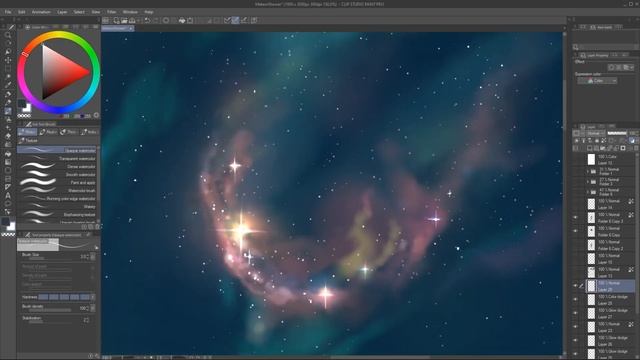Image resolution: width=640 pixels, height=360 pixels.
Task: Toggle the highlighted snap icon in command bar
Action: [x=236, y=20]
